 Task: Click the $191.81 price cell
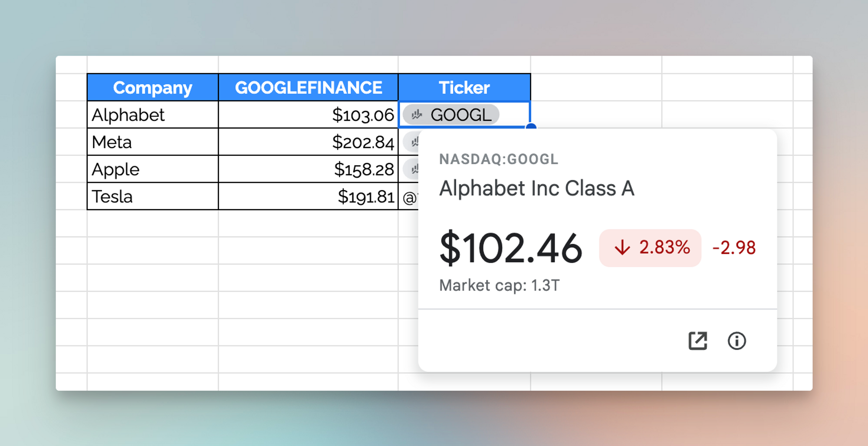click(x=308, y=196)
